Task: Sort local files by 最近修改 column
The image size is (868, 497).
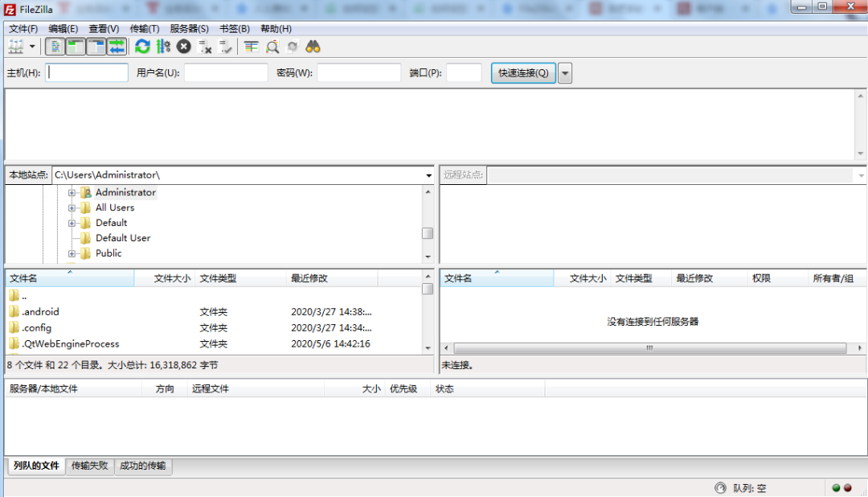Action: (332, 278)
